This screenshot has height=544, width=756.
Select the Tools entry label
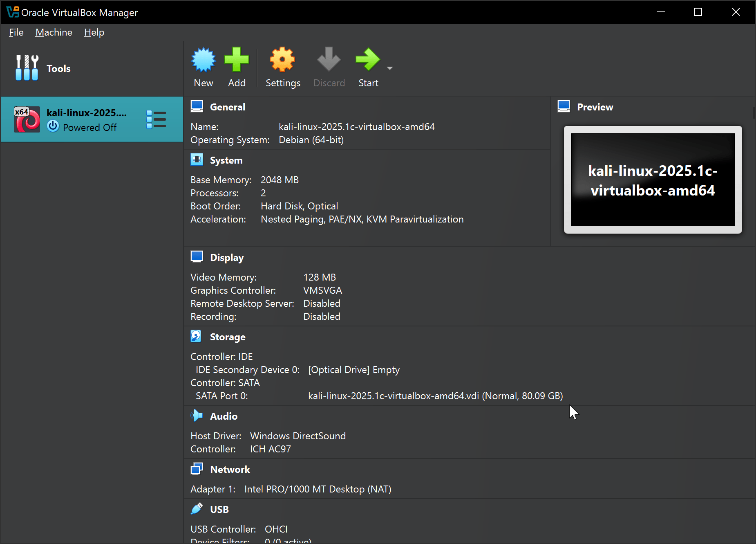(x=58, y=68)
